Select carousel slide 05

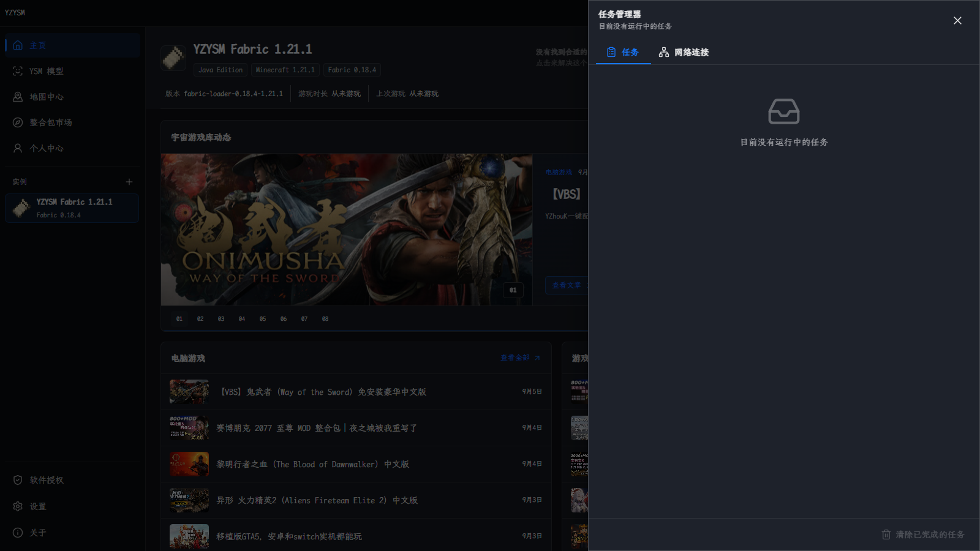263,319
